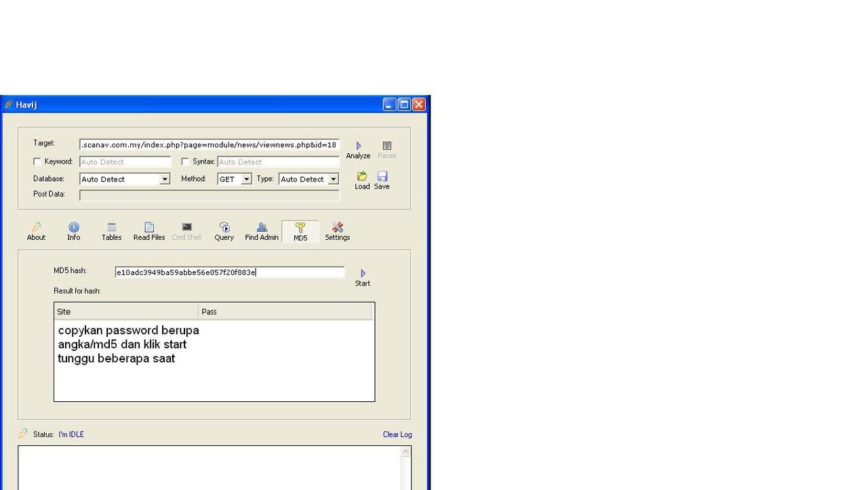Open the Info section
The height and width of the screenshot is (490, 868).
73,231
